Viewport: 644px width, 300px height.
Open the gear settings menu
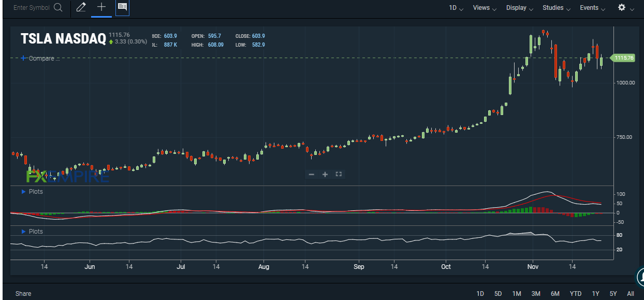click(622, 7)
